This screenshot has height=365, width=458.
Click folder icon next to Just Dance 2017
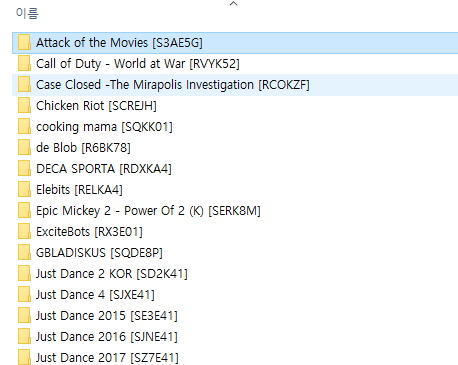coord(24,357)
